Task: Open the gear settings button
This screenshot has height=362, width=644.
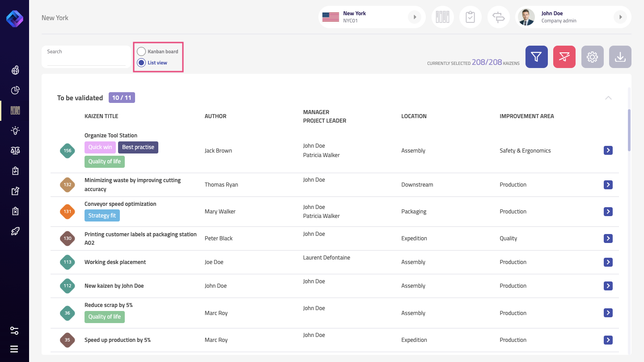Action: point(592,57)
